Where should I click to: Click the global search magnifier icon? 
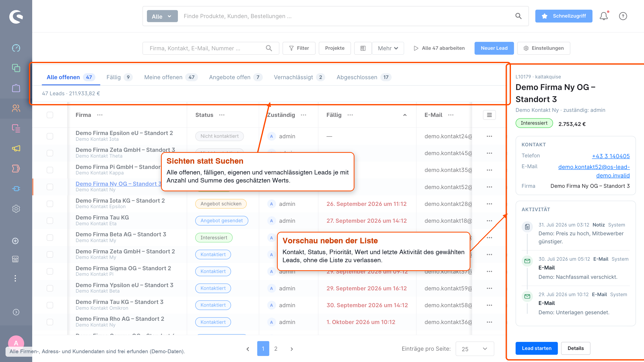pos(518,16)
